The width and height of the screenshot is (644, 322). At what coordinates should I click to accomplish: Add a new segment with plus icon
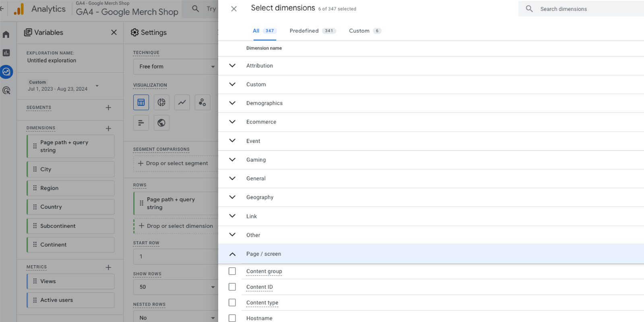(108, 107)
